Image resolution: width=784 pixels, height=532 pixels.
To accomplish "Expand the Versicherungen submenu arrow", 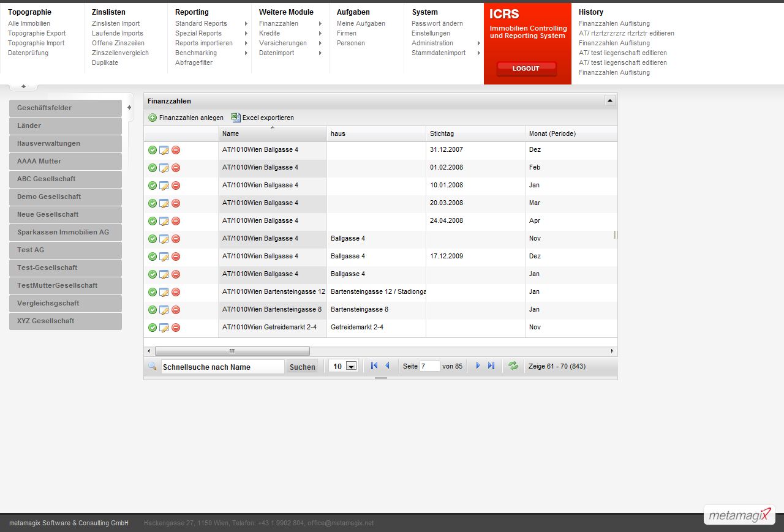I will coord(320,43).
